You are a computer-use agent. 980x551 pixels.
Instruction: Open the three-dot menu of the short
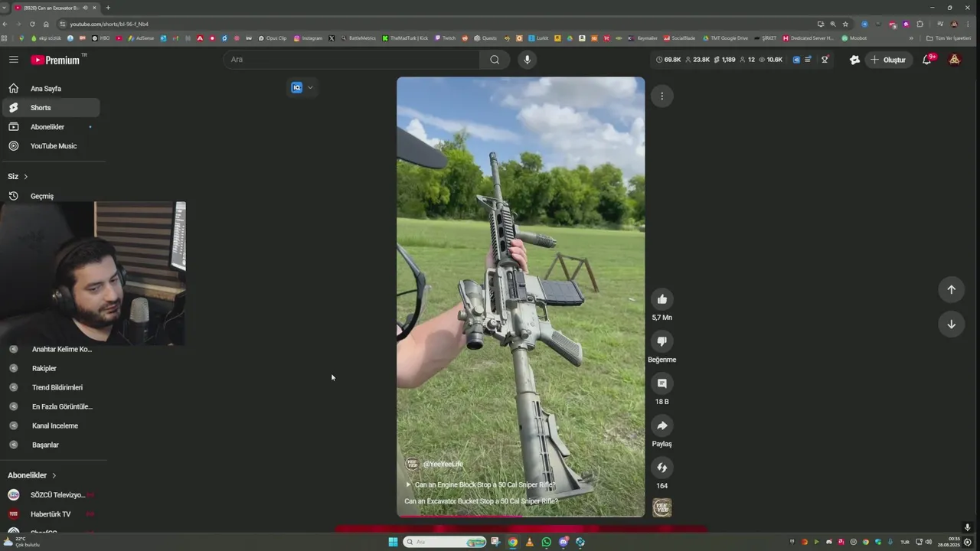(662, 96)
